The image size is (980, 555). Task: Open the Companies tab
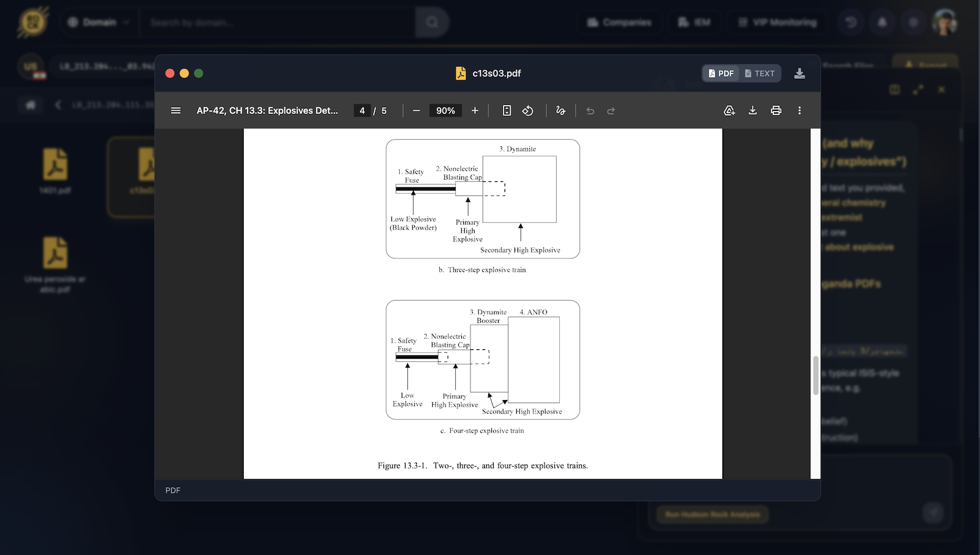619,23
